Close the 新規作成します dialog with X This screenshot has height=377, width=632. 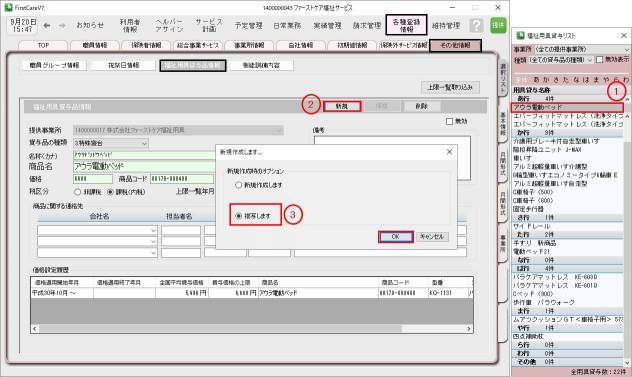tap(449, 152)
